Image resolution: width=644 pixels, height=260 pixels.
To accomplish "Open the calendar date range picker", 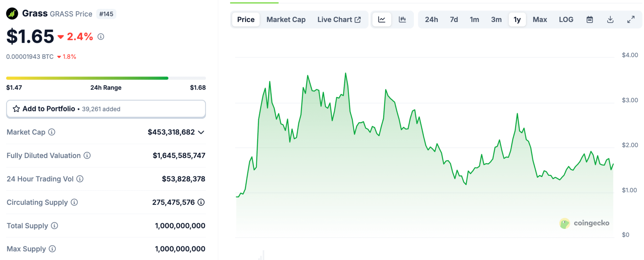I will (x=590, y=20).
